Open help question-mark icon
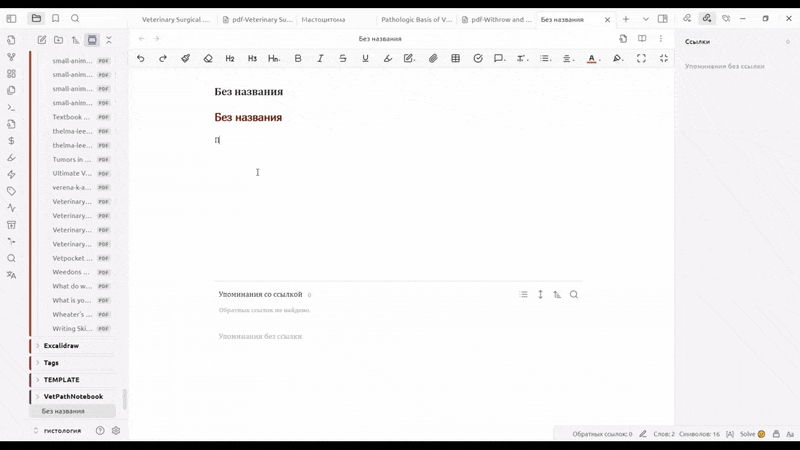Viewport: 800px width, 450px height. click(100, 431)
